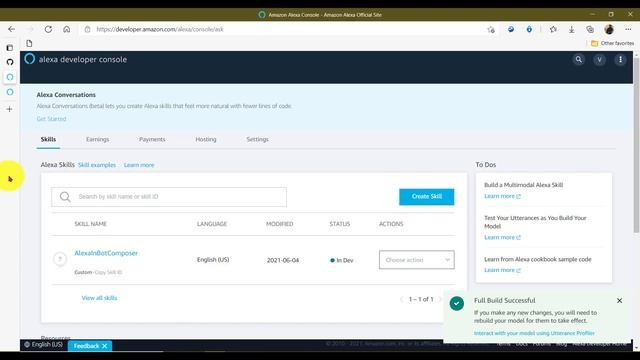Focus the search by skill name field
The image size is (640, 360).
point(169,197)
